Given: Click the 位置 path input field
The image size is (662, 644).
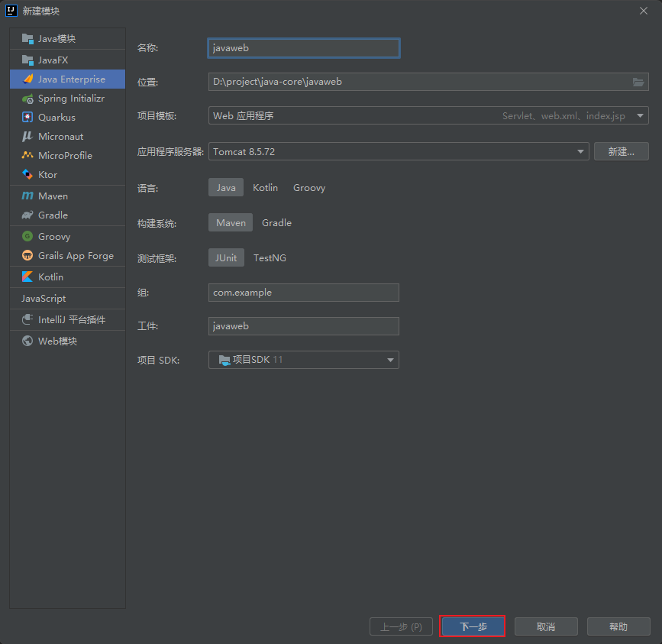Looking at the screenshot, I should coord(428,82).
